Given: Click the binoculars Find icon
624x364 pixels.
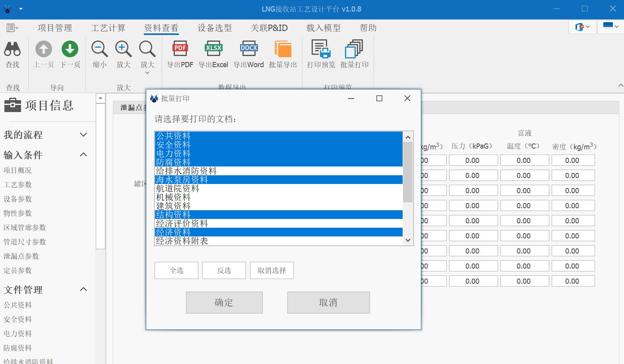Looking at the screenshot, I should (x=12, y=49).
